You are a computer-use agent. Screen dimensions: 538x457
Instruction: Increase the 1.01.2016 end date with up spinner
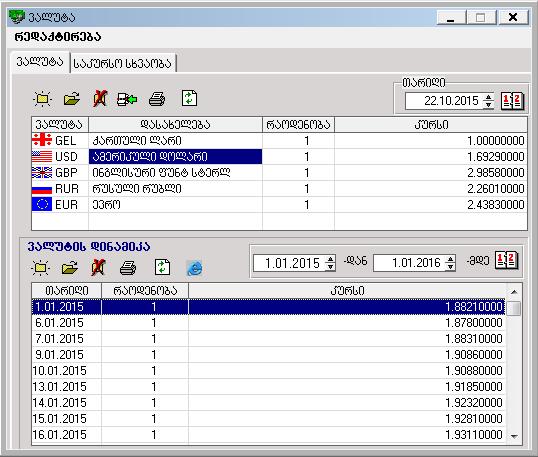tap(451, 259)
